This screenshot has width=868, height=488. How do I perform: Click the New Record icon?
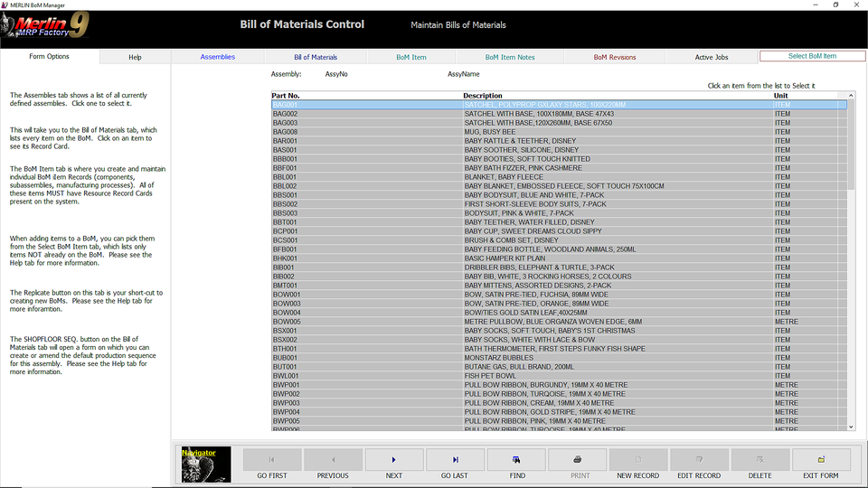click(x=638, y=459)
